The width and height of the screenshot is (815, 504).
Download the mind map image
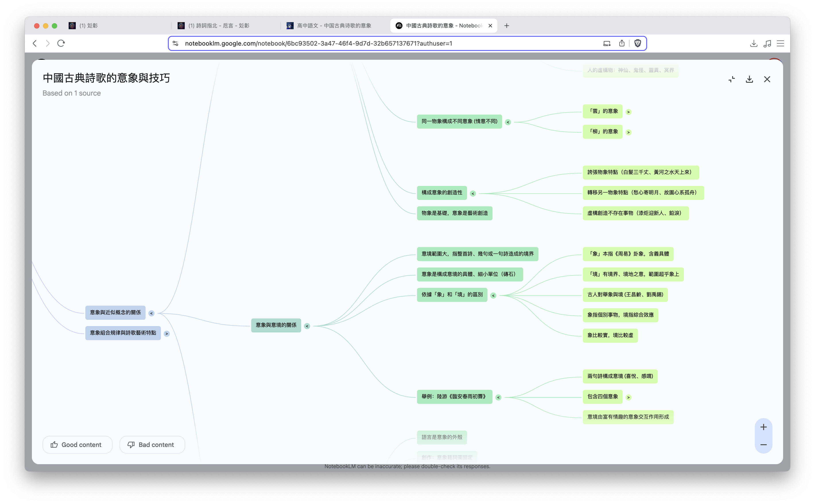coord(749,79)
